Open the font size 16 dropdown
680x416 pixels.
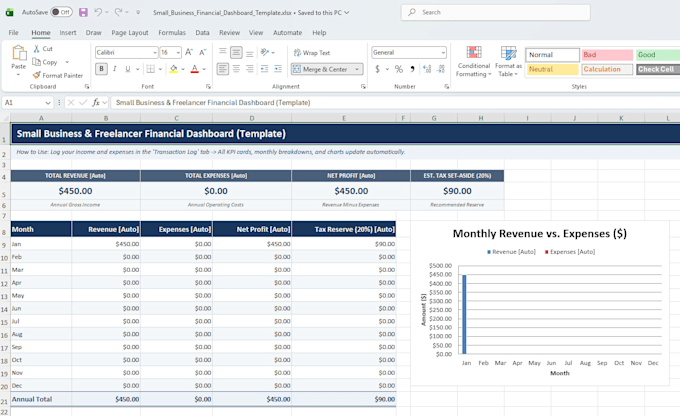coord(178,52)
